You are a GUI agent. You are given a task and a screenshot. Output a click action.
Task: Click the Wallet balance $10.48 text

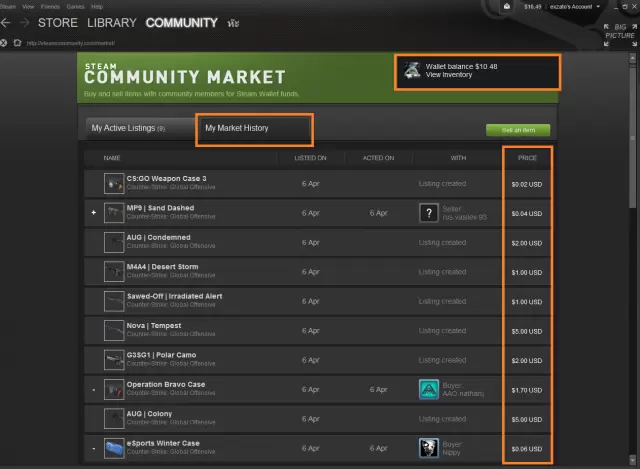461,66
